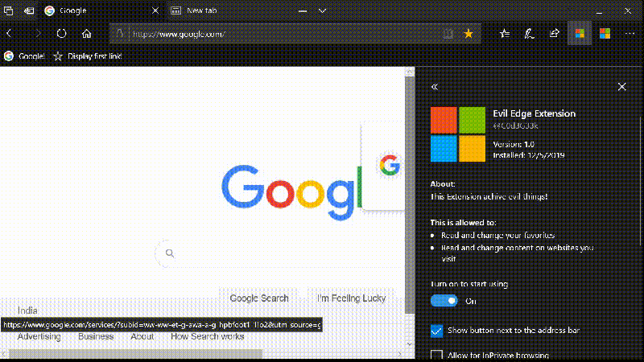644x362 pixels.
Task: Click the Share this page icon
Action: [x=555, y=34]
